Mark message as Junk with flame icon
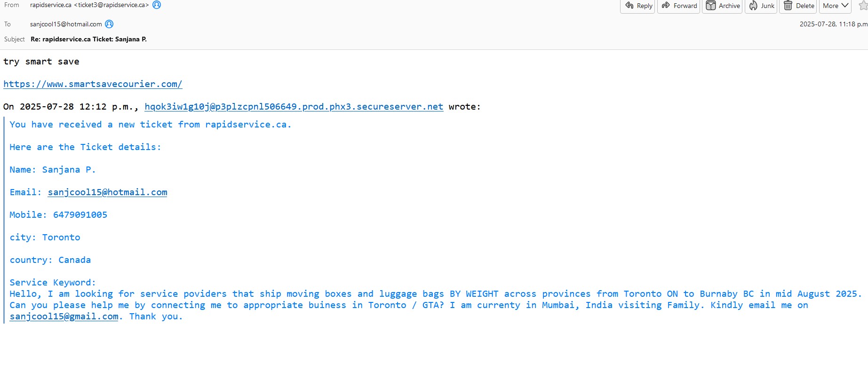The image size is (868, 388). pyautogui.click(x=753, y=6)
